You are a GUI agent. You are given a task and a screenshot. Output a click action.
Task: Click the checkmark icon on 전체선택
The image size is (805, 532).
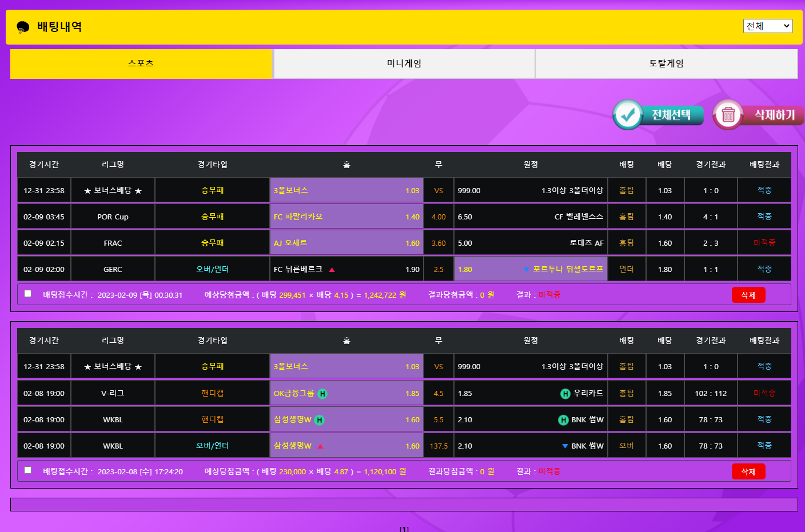click(x=628, y=115)
